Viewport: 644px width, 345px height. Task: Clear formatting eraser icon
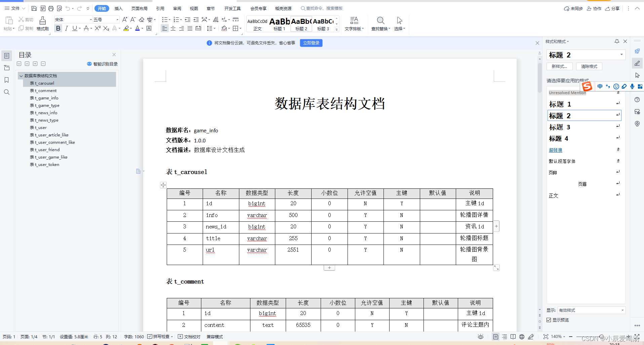coord(142,19)
